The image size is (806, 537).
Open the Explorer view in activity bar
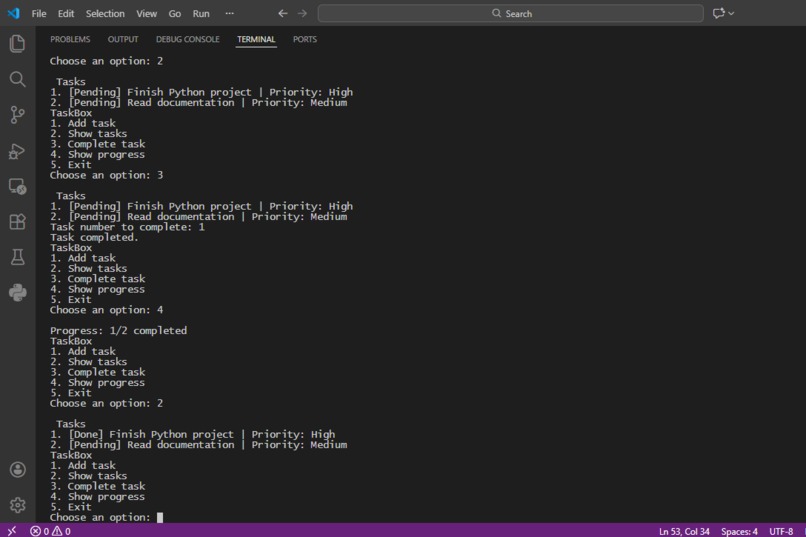17,43
